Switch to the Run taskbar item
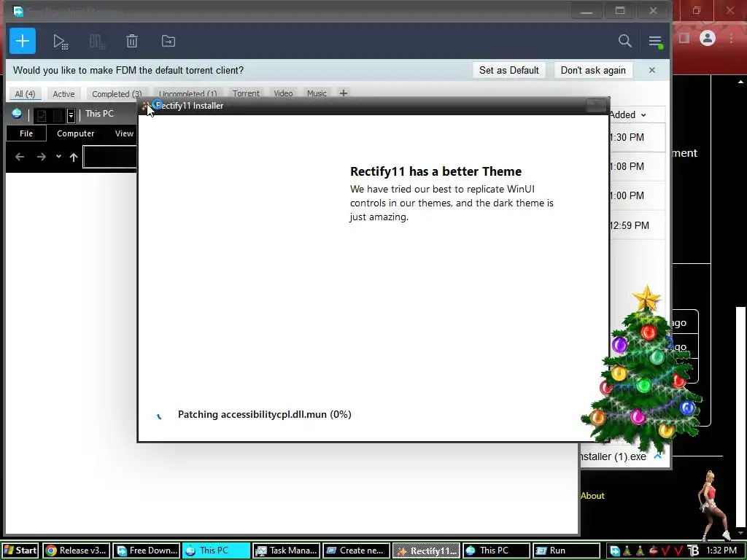 (x=566, y=551)
